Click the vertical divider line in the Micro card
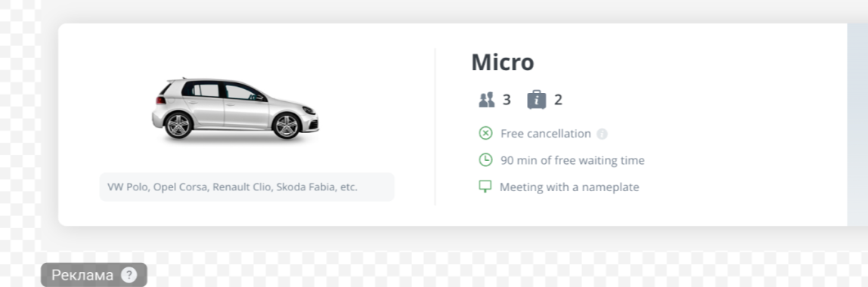868x287 pixels. click(x=435, y=127)
